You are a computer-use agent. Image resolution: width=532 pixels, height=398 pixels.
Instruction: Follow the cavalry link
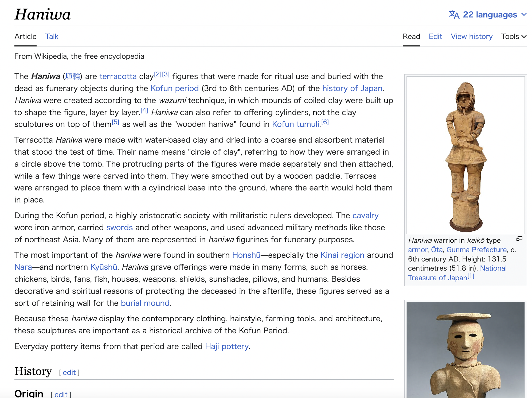click(366, 216)
